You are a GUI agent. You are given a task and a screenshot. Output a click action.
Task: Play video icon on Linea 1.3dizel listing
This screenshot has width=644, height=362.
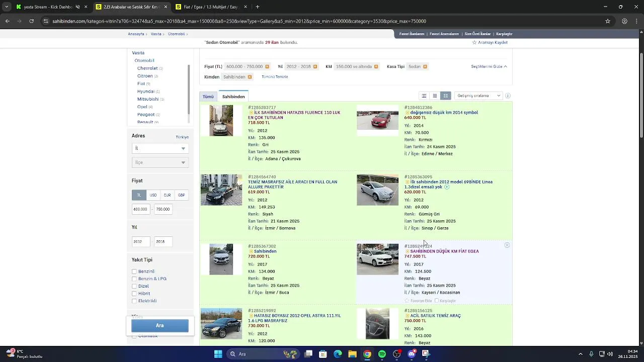coord(447,187)
